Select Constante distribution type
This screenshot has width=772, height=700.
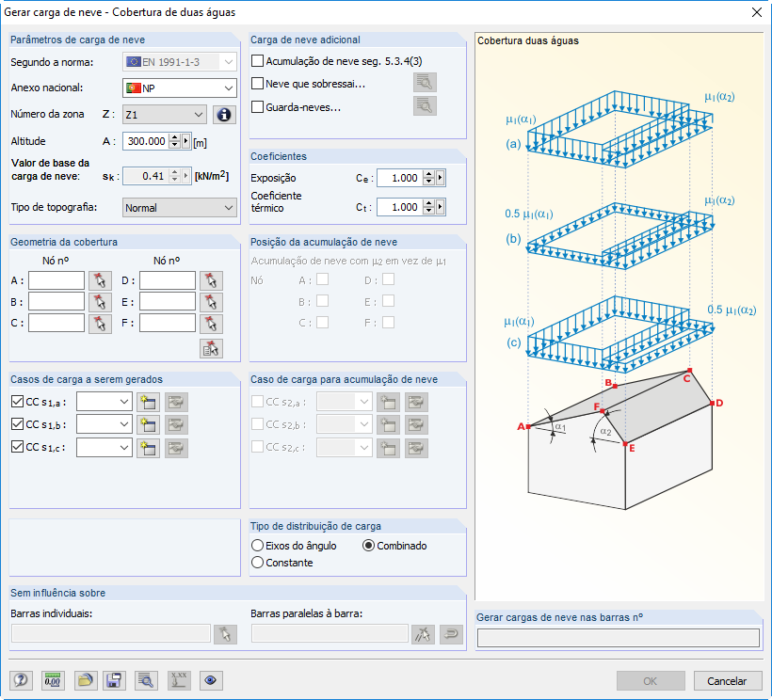pos(258,563)
